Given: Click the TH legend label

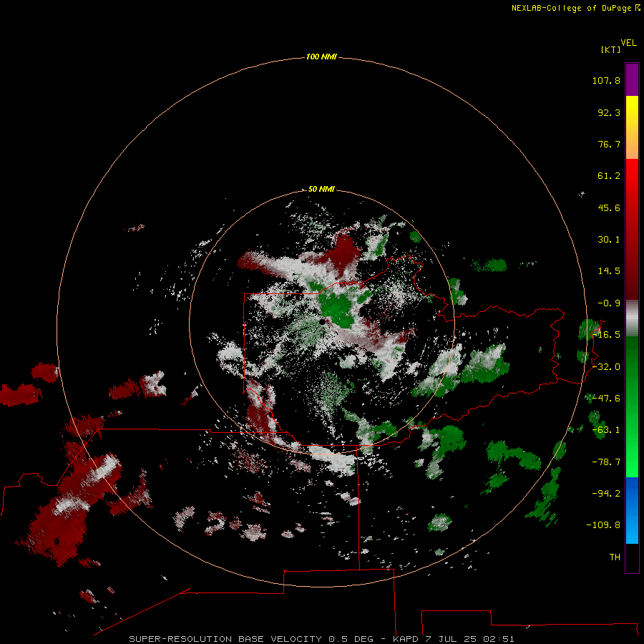Looking at the screenshot, I should pyautogui.click(x=615, y=557).
